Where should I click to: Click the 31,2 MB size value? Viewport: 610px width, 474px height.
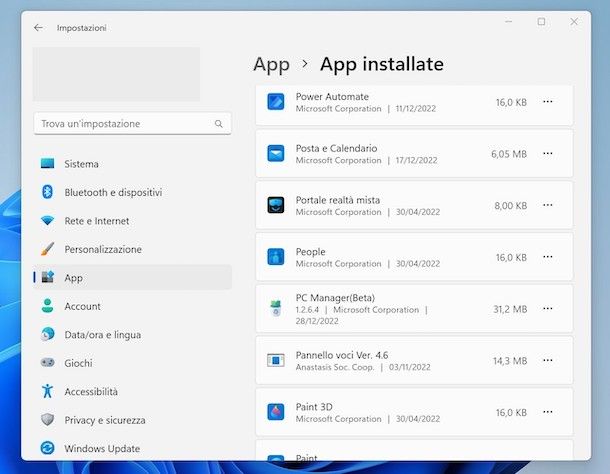(510, 309)
